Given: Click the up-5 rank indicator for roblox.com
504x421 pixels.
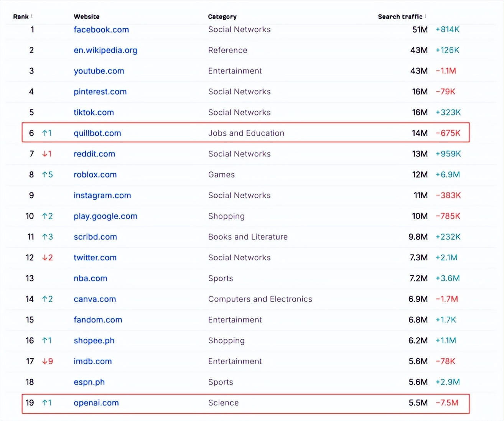Looking at the screenshot, I should coord(48,174).
